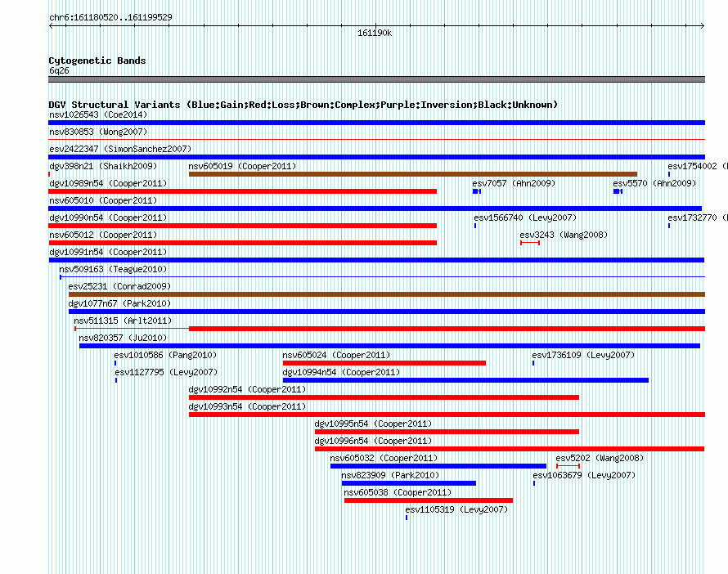Click the dgv10990n54 (Cooper2011) label
The width and height of the screenshot is (728, 574).
[108, 217]
